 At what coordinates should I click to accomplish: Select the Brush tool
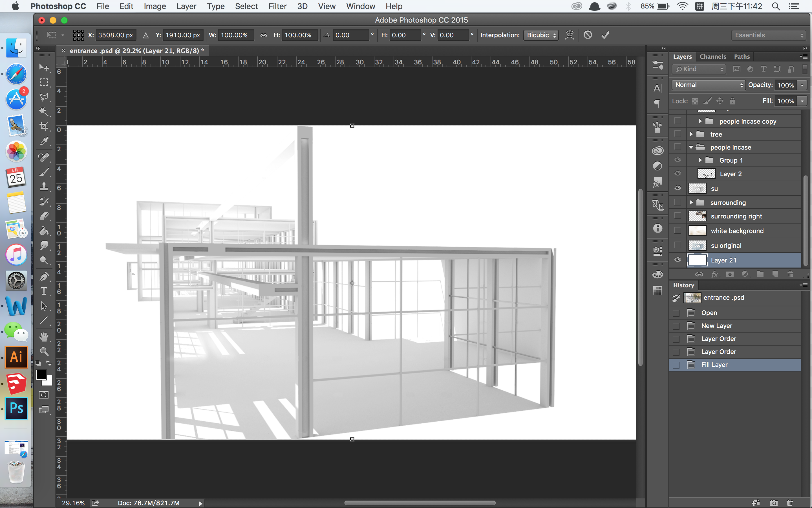coord(44,172)
